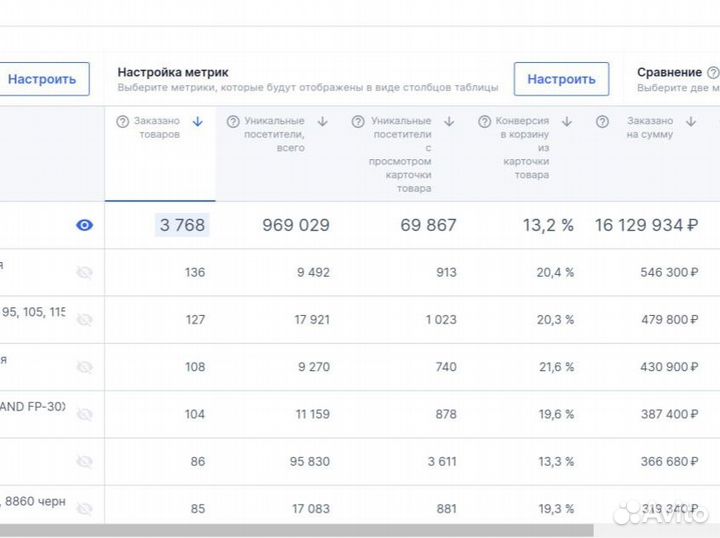Screen dimensions: 720x538
Task: Toggle crossed-eye icon on the AND FP-30X row
Action: (x=85, y=414)
